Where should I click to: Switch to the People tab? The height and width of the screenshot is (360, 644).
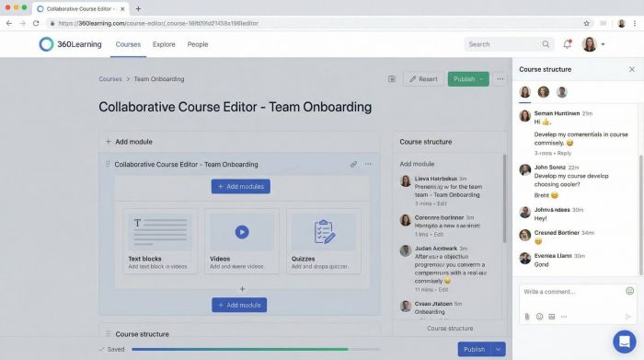pyautogui.click(x=198, y=44)
